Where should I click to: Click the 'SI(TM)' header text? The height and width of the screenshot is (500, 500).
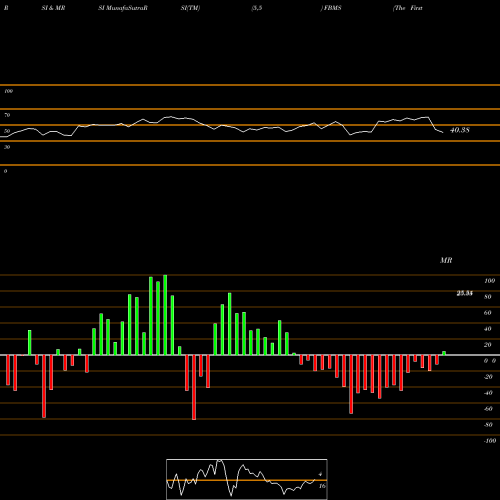pos(190,8)
